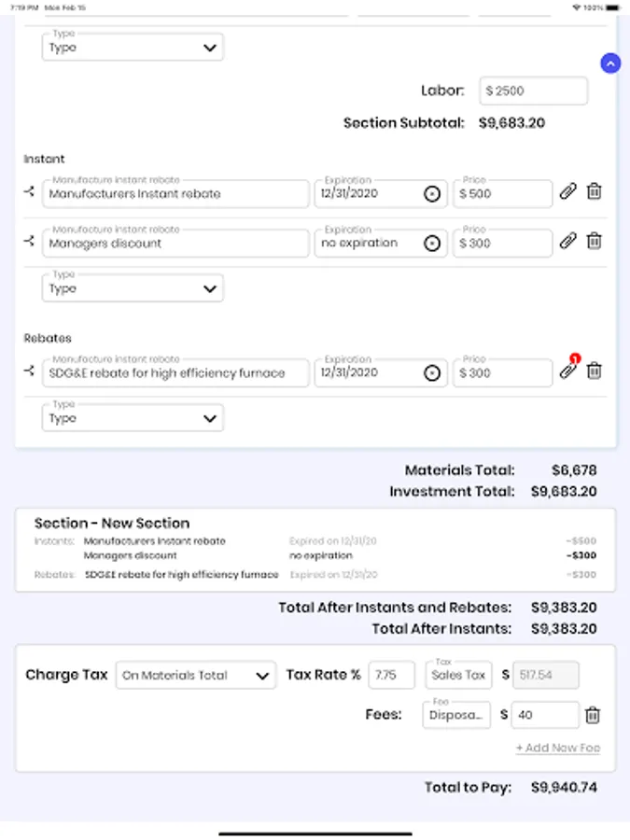Expand the Type dropdown under Instant section
This screenshot has width=630, height=840.
[133, 288]
